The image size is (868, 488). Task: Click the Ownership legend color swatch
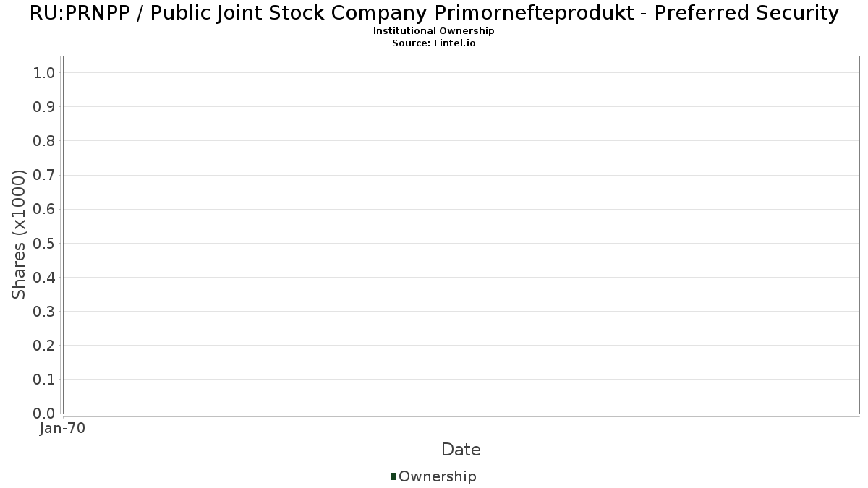click(x=393, y=476)
